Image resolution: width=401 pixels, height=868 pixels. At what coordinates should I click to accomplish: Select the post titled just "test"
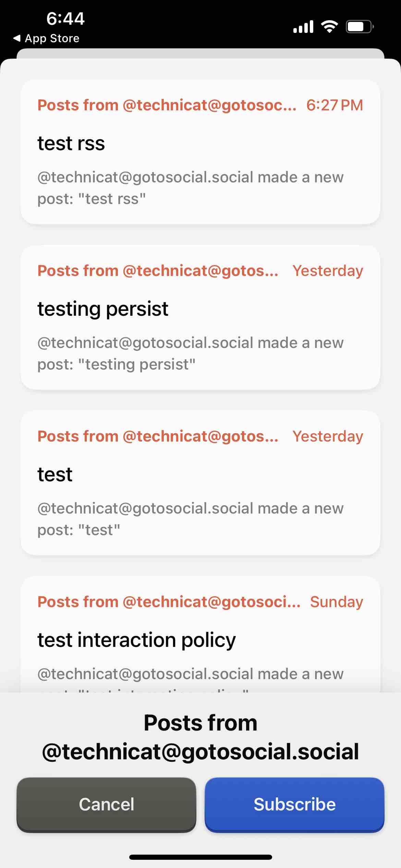point(55,474)
